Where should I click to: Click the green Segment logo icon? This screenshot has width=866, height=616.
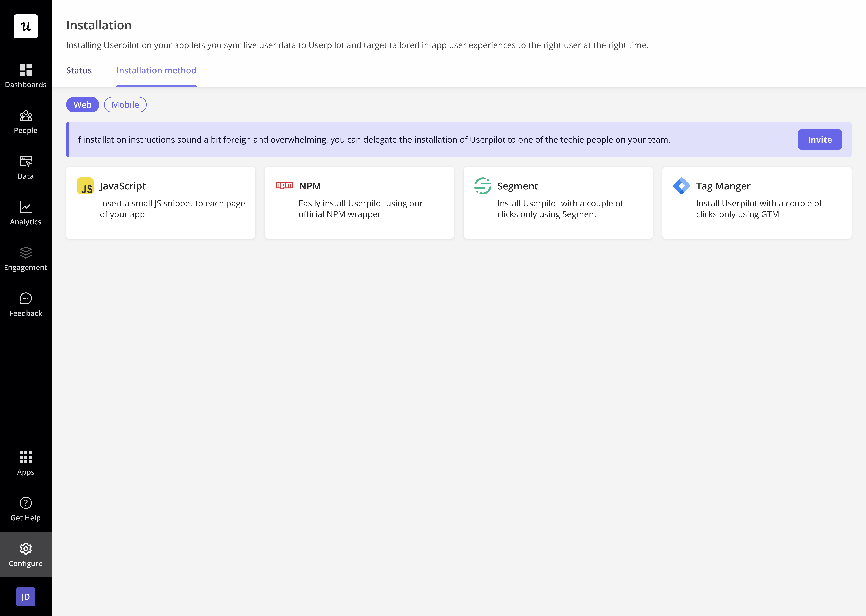pos(483,186)
